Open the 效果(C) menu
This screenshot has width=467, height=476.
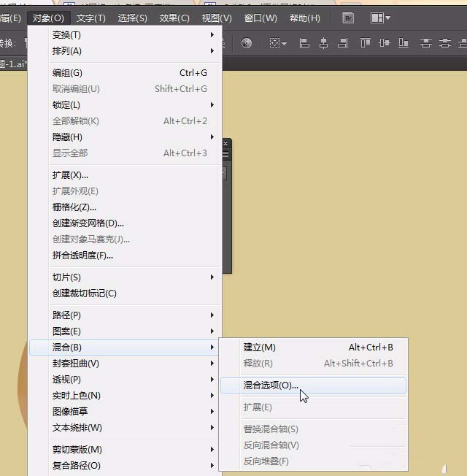[174, 18]
